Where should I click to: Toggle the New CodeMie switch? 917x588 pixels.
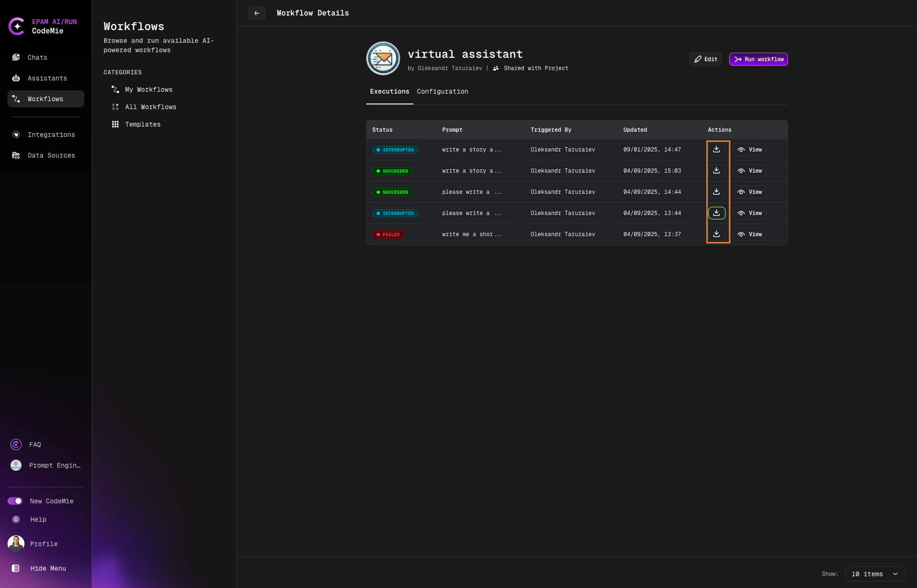[x=15, y=501]
